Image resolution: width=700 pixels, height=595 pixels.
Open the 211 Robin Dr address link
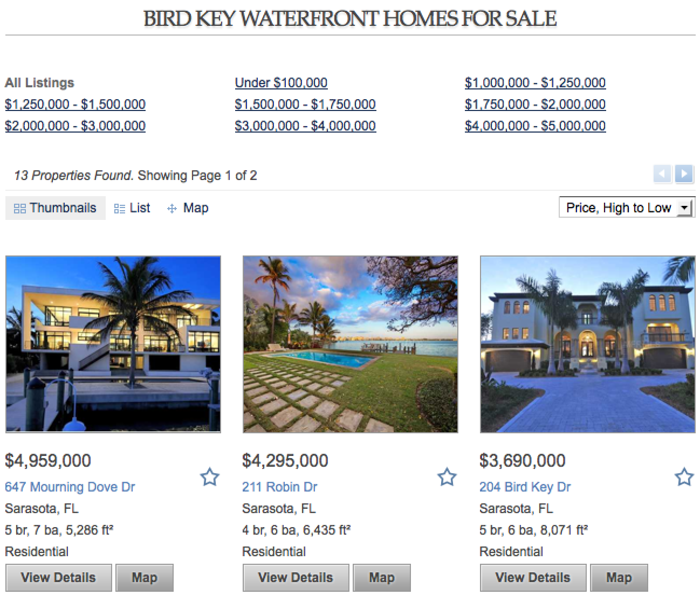[x=279, y=487]
